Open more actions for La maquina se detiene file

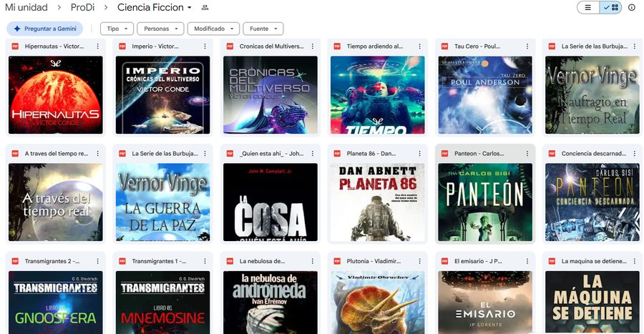pos(635,261)
